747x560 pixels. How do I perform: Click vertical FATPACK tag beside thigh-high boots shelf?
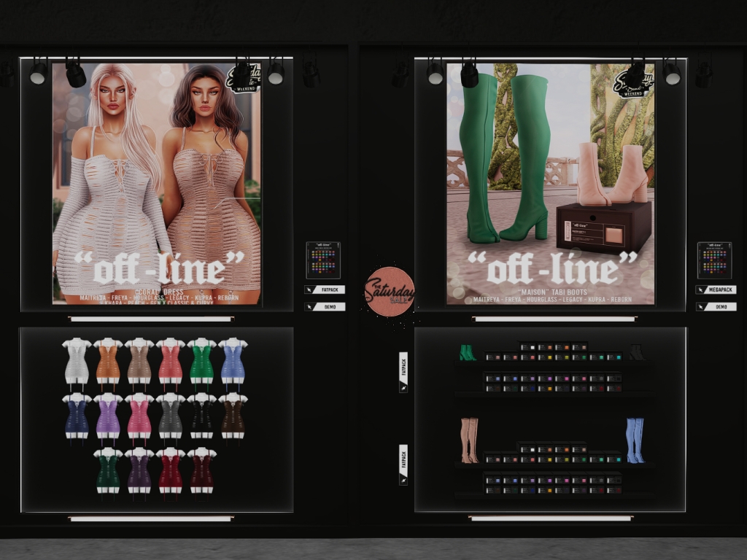coord(403,464)
